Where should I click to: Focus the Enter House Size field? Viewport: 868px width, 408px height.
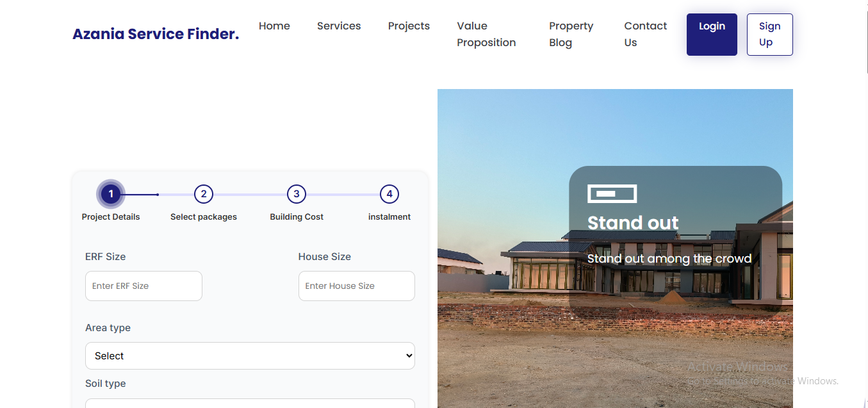coord(356,286)
